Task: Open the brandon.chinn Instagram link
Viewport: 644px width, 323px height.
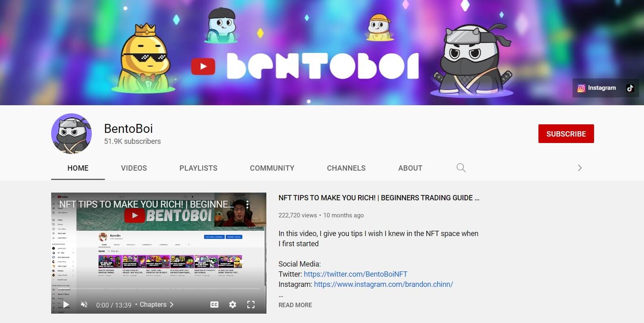Action: (x=383, y=284)
